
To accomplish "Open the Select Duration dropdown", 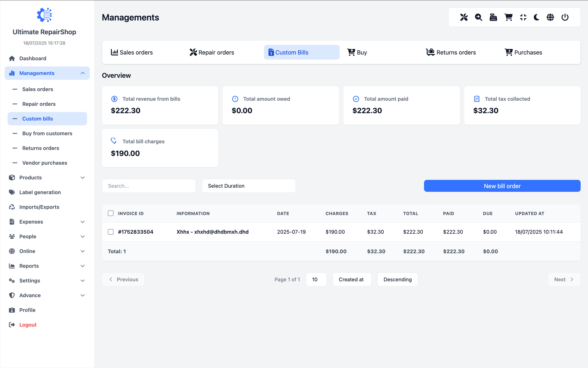I will pyautogui.click(x=249, y=186).
